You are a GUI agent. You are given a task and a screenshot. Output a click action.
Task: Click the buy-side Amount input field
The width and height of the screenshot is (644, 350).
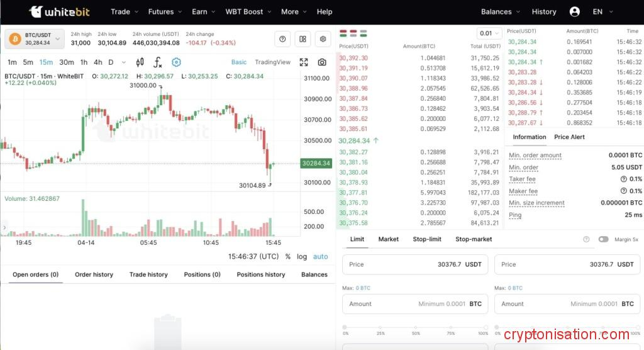coord(415,304)
